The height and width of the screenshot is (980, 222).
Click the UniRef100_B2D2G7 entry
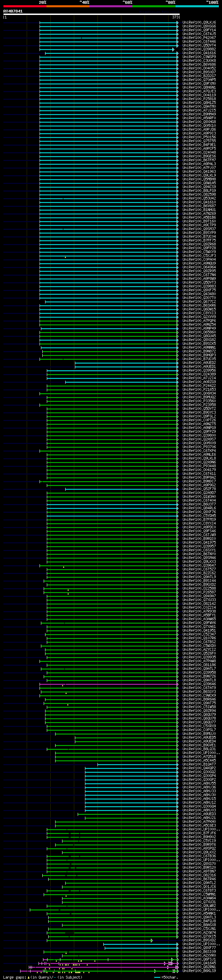point(199,76)
